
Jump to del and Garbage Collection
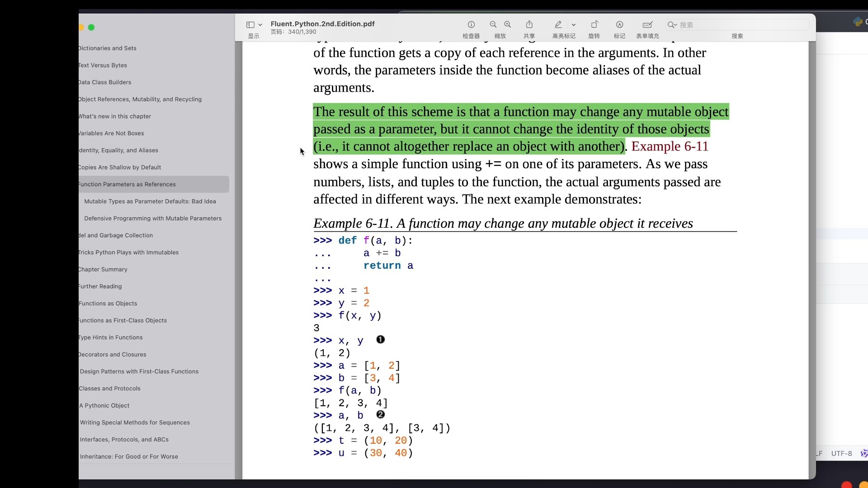pyautogui.click(x=116, y=235)
